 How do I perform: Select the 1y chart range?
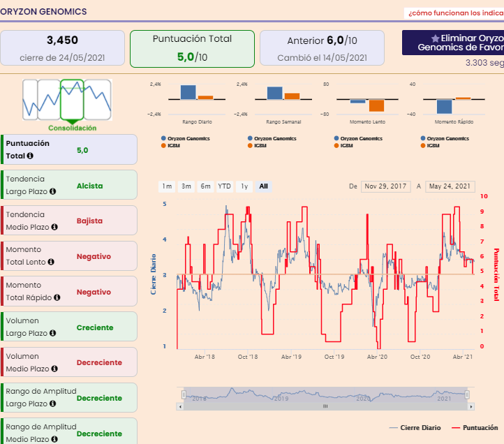tap(244, 186)
